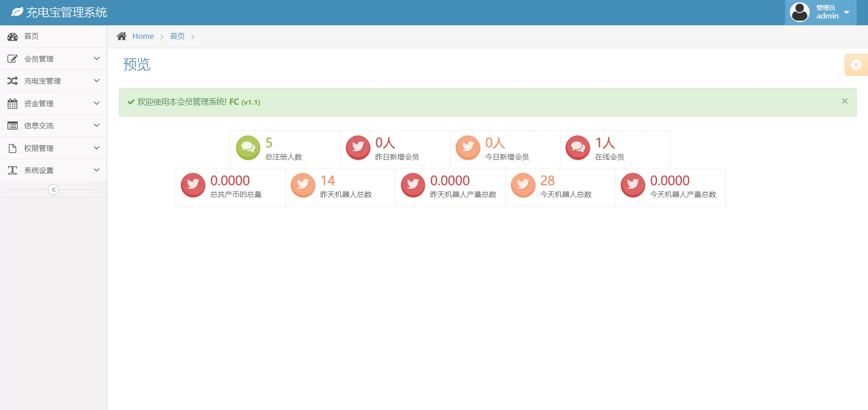Click the Twitter icon for 今日新增会员
Viewport: 868px width, 410px height.
point(468,148)
